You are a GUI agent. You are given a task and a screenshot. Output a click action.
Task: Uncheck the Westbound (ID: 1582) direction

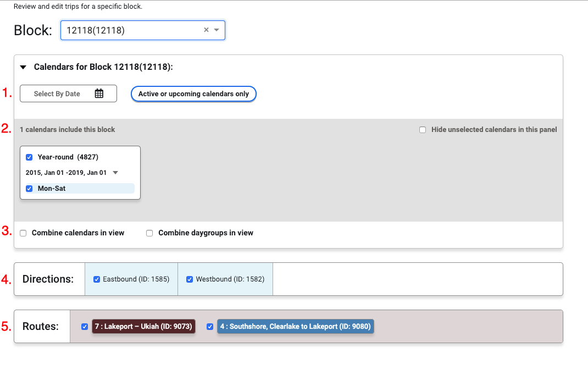[190, 279]
